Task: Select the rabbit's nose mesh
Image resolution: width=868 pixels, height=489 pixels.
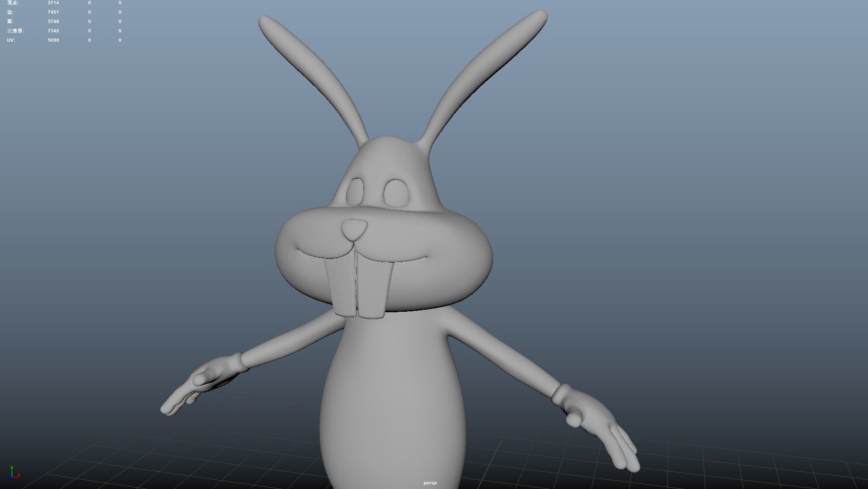Action: [354, 230]
